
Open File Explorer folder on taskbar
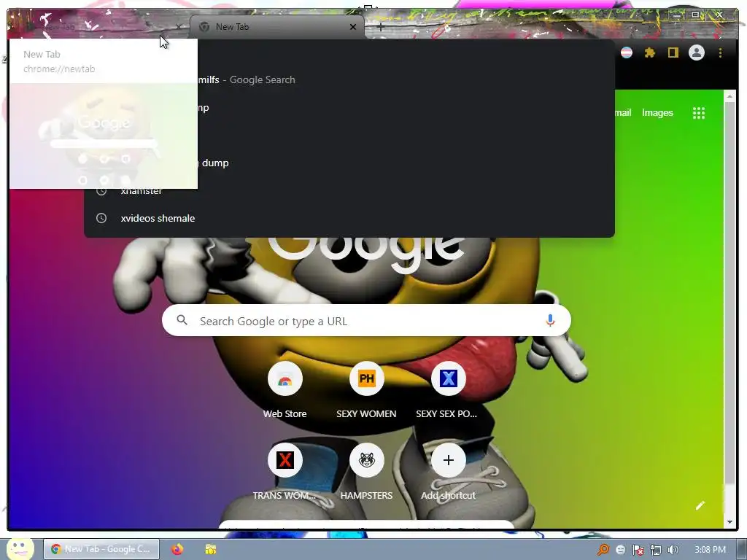click(x=211, y=549)
